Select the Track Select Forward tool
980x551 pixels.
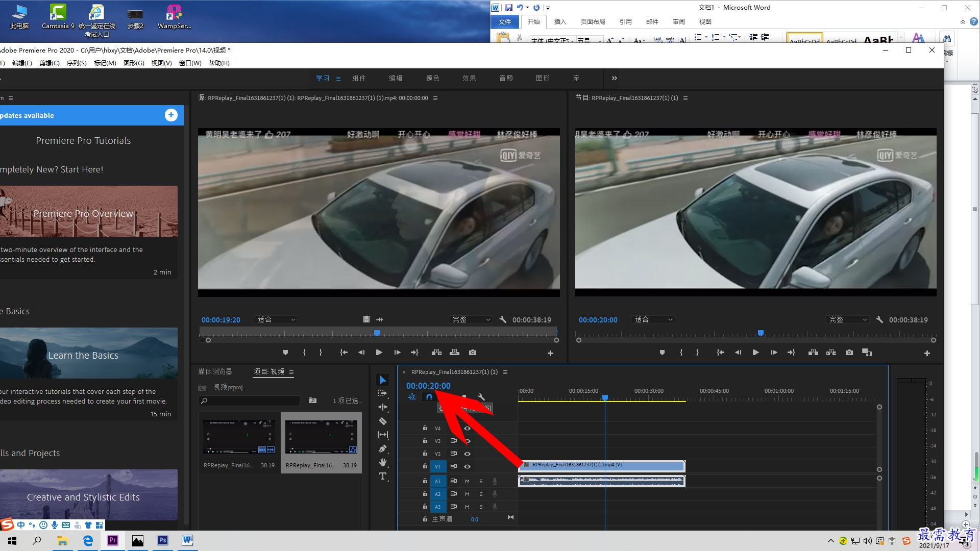coord(383,393)
